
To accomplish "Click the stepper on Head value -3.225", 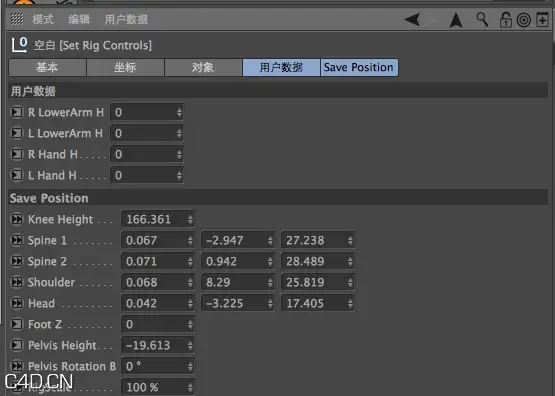I will [270, 303].
